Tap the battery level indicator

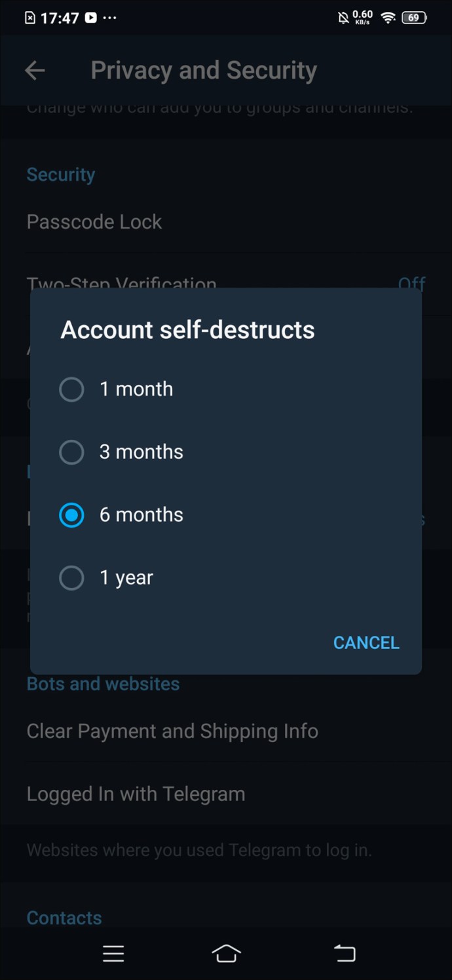click(x=414, y=18)
